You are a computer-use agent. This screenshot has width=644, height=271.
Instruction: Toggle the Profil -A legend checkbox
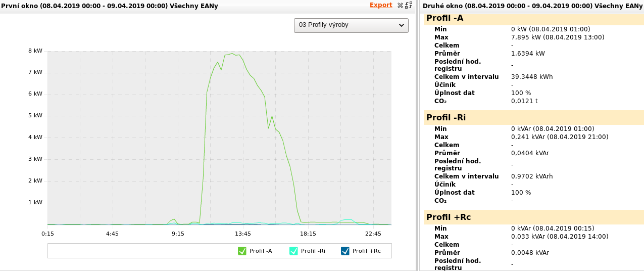click(242, 251)
